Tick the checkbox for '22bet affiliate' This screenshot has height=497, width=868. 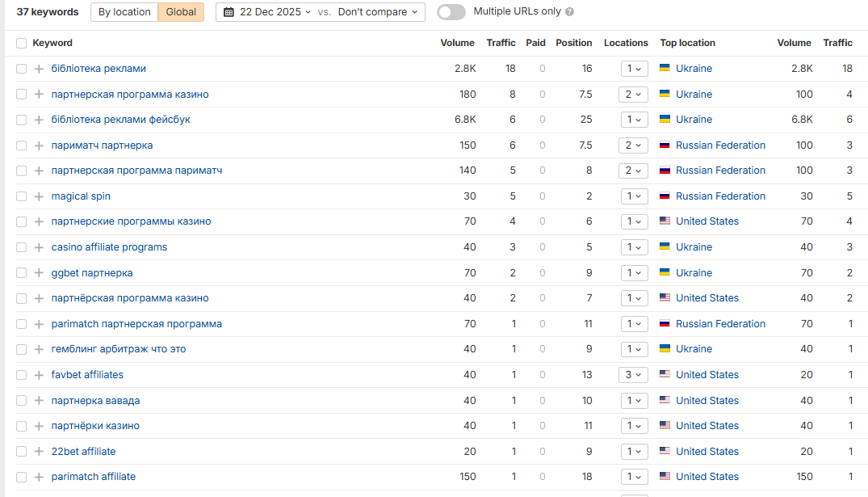pos(22,452)
